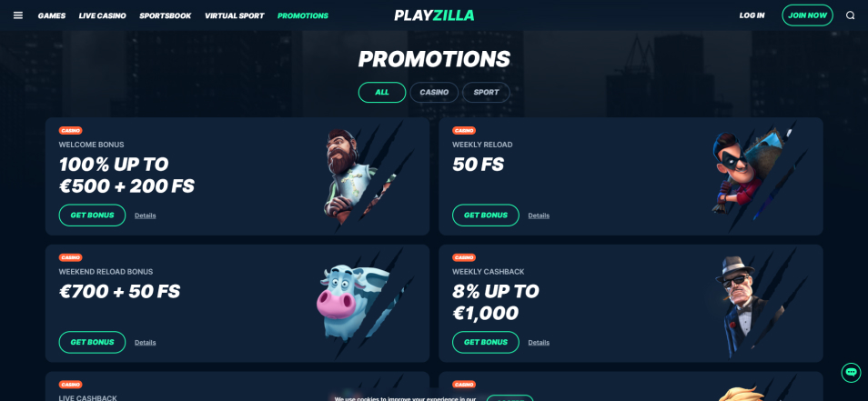Viewport: 868px width, 401px height.
Task: Open the Games menu item
Action: click(x=52, y=15)
